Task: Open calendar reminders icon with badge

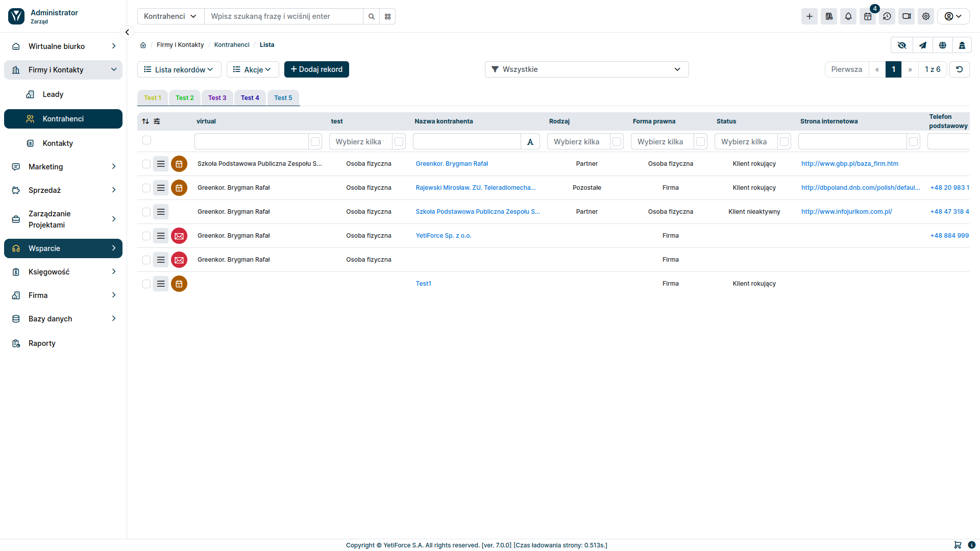Action: [x=868, y=16]
